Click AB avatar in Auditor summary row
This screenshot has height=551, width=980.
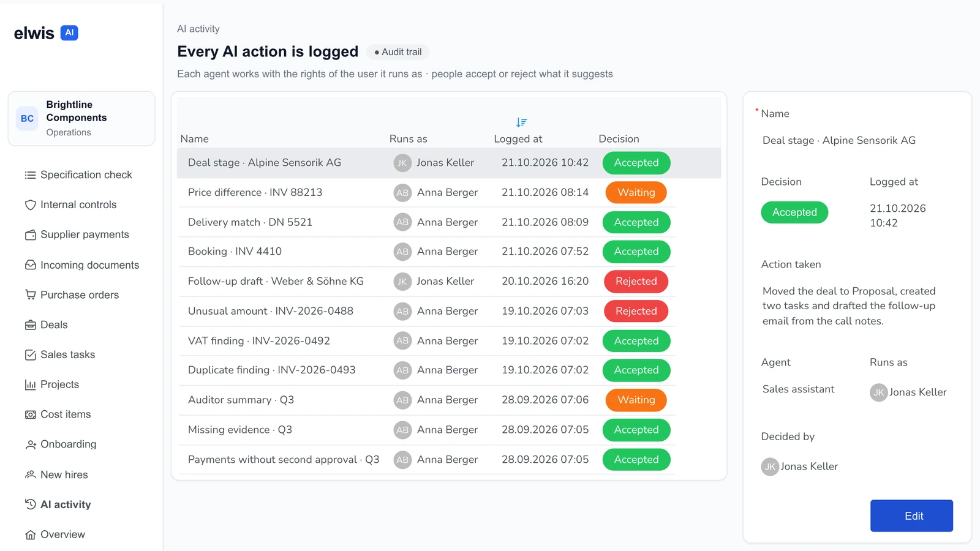(402, 400)
